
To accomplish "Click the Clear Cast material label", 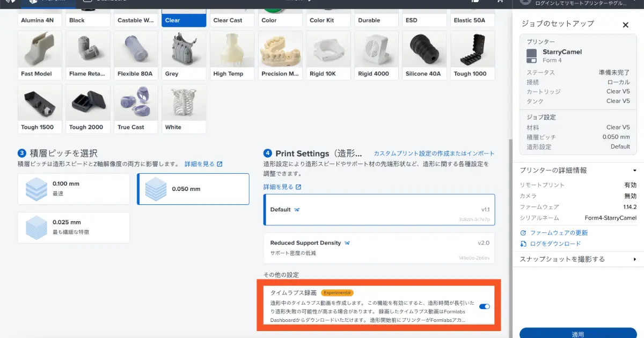I will (x=228, y=20).
